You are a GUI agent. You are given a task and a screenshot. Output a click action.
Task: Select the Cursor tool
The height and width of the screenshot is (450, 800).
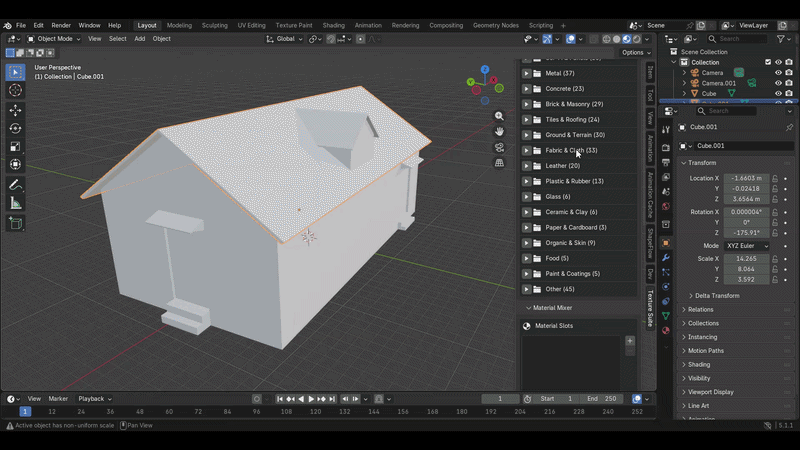tap(15, 90)
